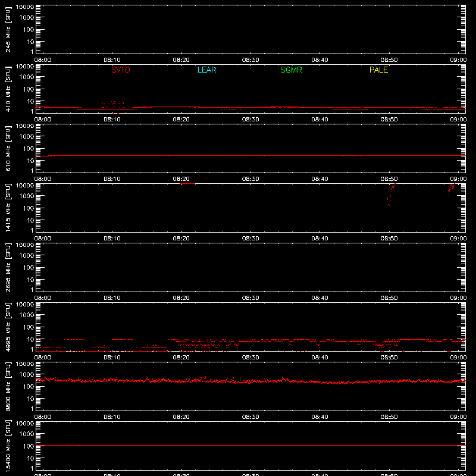Select the 410 MHz [SFU] axis title
476x476 pixels.
tap(8, 89)
